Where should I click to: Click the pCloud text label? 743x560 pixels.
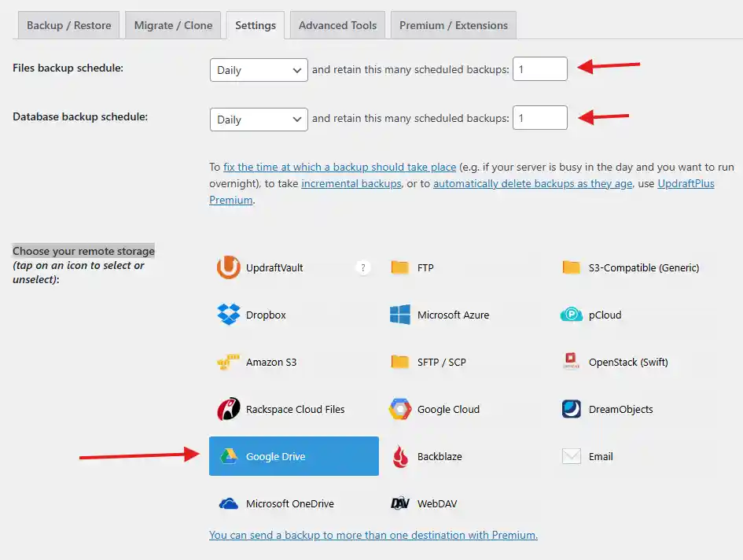[x=605, y=315]
